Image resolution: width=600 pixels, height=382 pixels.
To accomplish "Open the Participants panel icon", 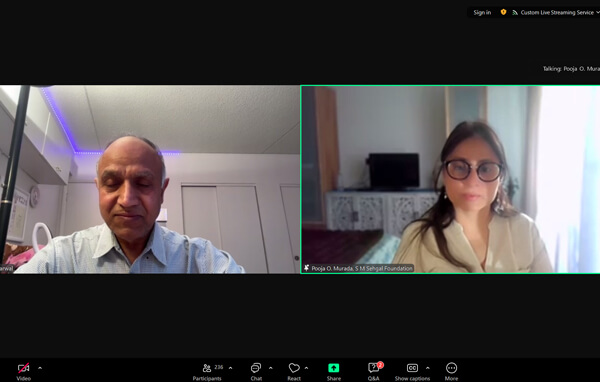I will (x=207, y=368).
